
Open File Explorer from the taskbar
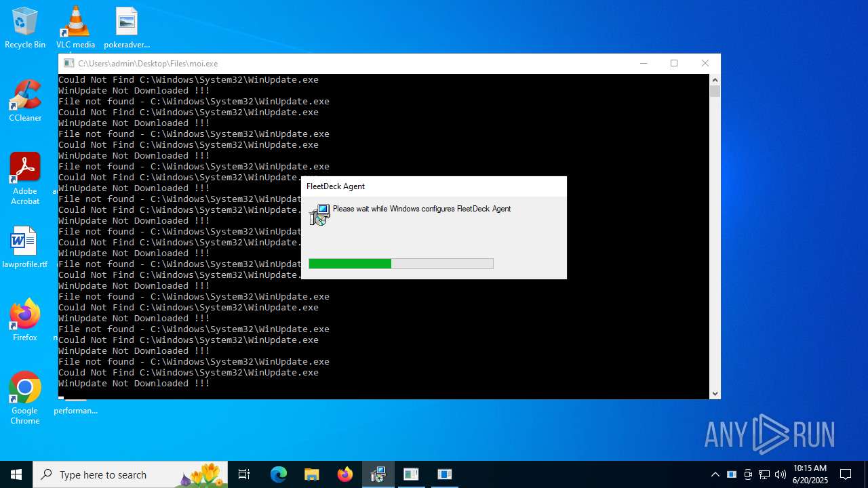tap(312, 474)
